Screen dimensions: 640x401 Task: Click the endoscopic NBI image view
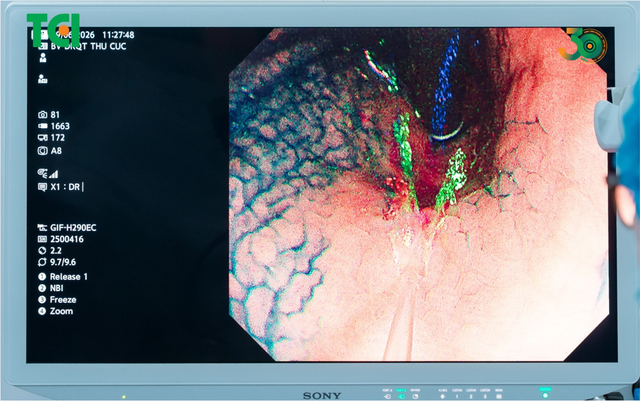click(419, 194)
